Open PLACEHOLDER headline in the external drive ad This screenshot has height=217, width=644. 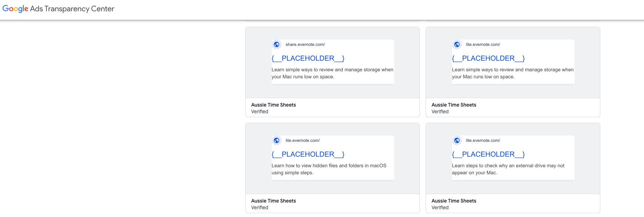tap(488, 154)
